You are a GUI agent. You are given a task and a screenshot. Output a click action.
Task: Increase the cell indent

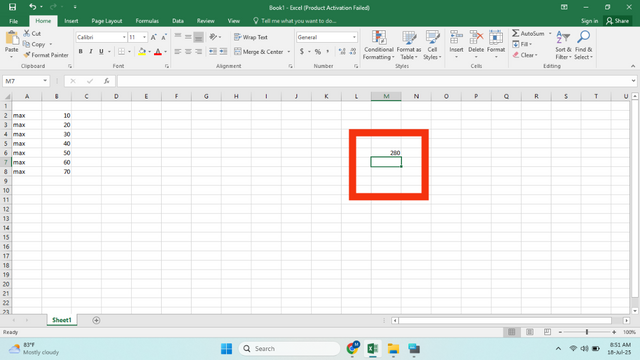pos(223,51)
